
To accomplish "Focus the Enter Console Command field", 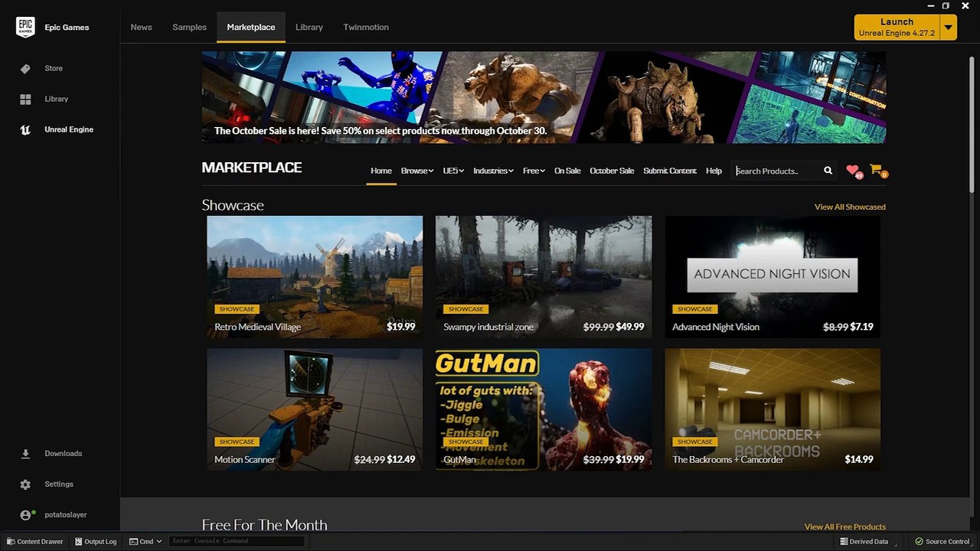I will point(237,541).
